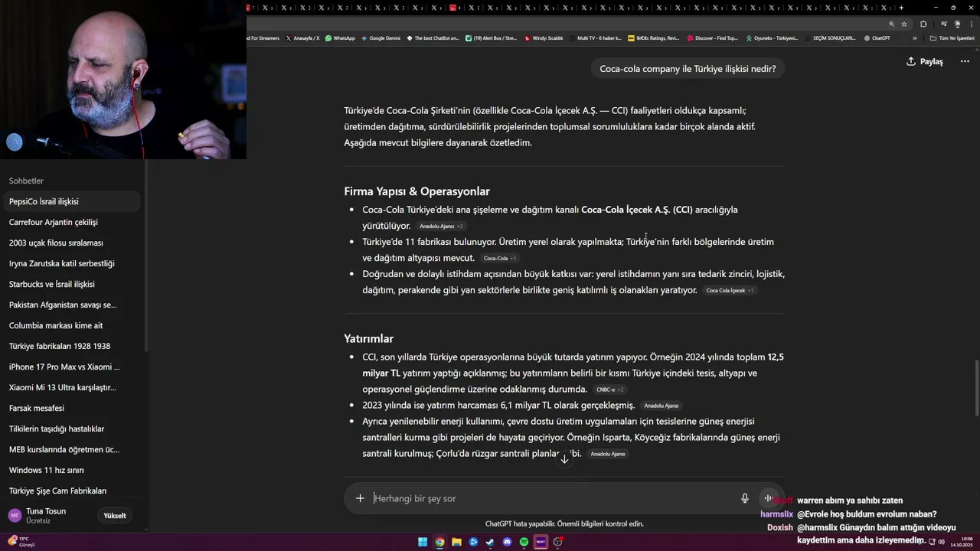Image resolution: width=980 pixels, height=551 pixels.
Task: Open the 'CNBC-e +2' source chip
Action: tap(609, 390)
